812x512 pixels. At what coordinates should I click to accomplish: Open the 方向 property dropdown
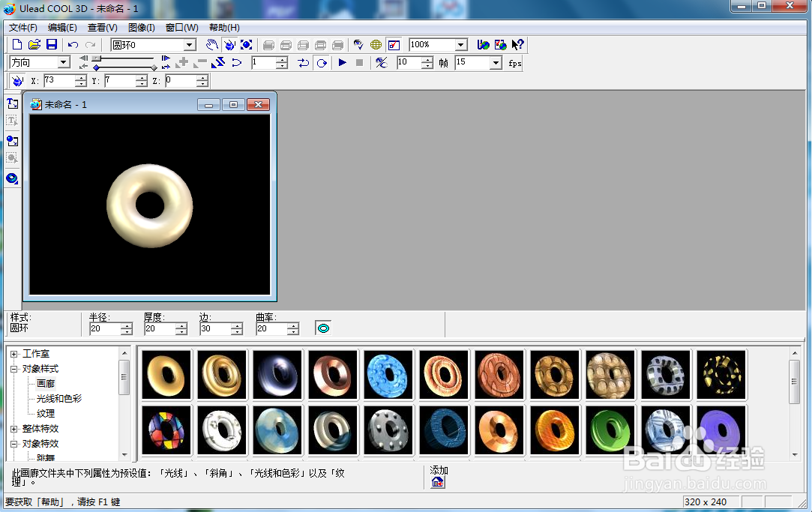pyautogui.click(x=64, y=63)
